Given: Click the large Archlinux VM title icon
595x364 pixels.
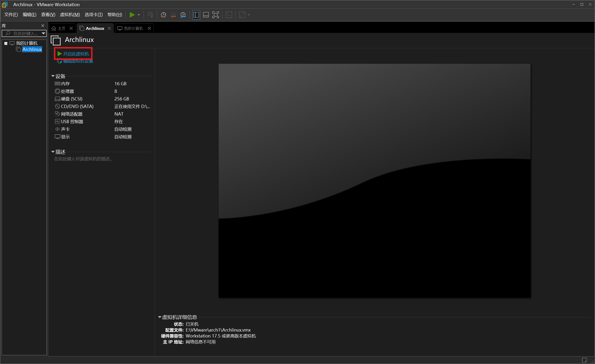Looking at the screenshot, I should (56, 40).
